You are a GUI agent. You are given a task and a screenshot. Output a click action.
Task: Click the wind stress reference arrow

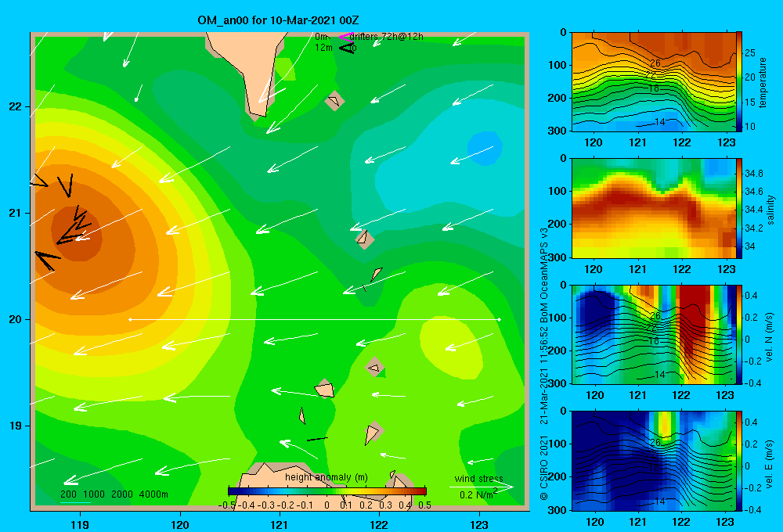pos(481,487)
